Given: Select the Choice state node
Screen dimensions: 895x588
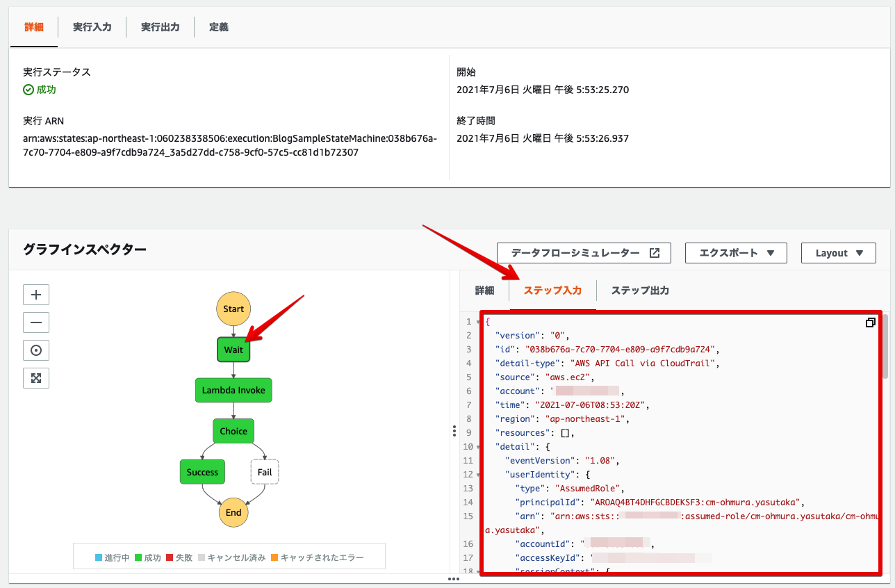Looking at the screenshot, I should [x=233, y=431].
